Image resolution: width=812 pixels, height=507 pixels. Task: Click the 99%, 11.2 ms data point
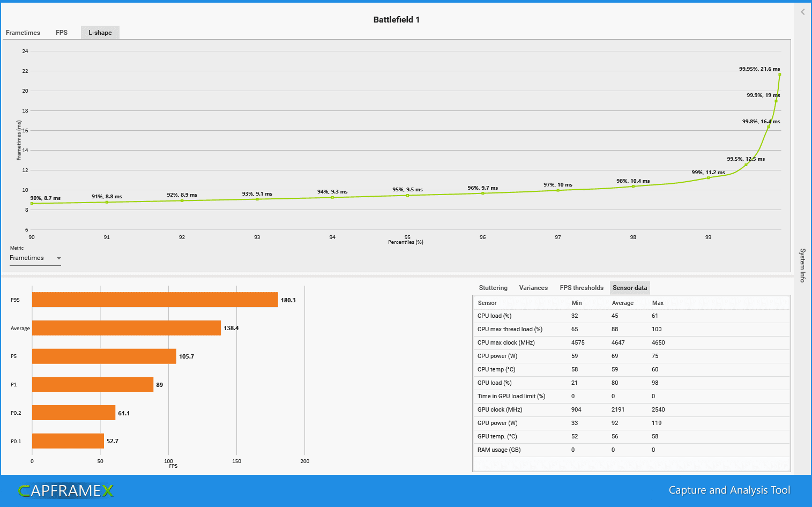point(709,178)
